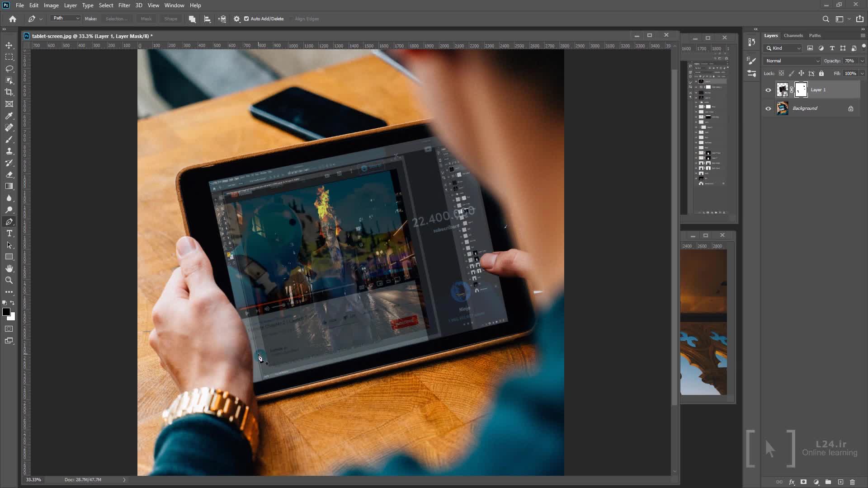The height and width of the screenshot is (488, 868).
Task: Select the Crop tool
Action: 9,92
